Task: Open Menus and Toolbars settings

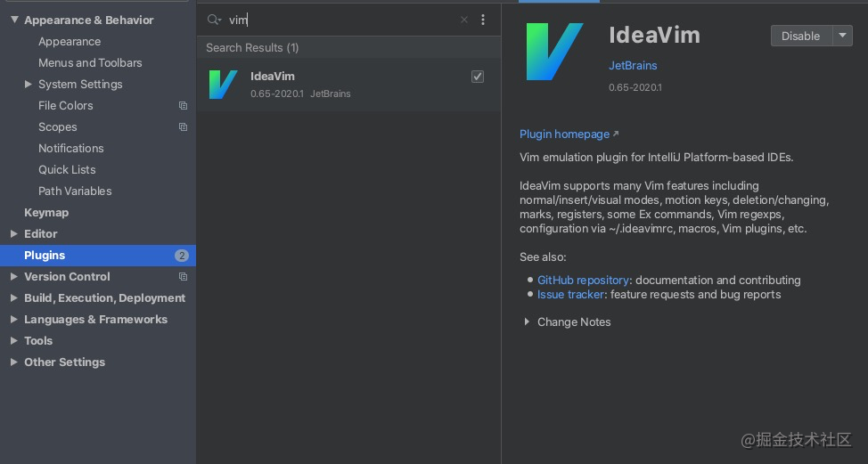Action: [x=90, y=63]
